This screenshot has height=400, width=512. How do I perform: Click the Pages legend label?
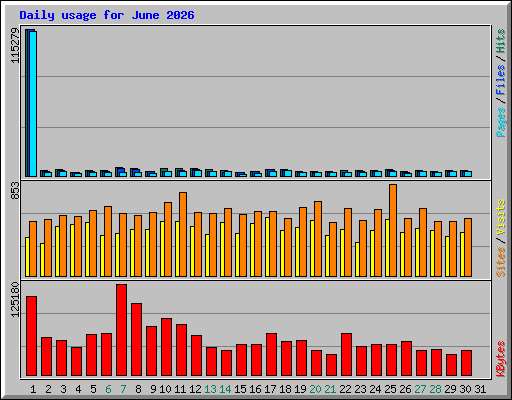coord(501,122)
